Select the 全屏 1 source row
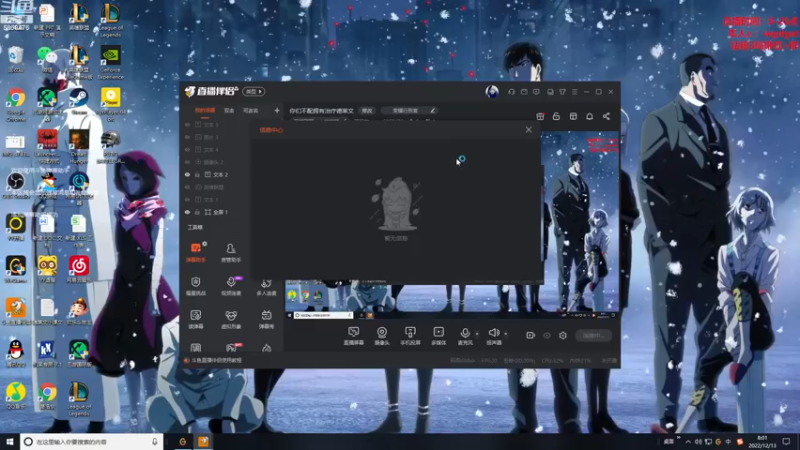800x450 pixels. [x=216, y=212]
